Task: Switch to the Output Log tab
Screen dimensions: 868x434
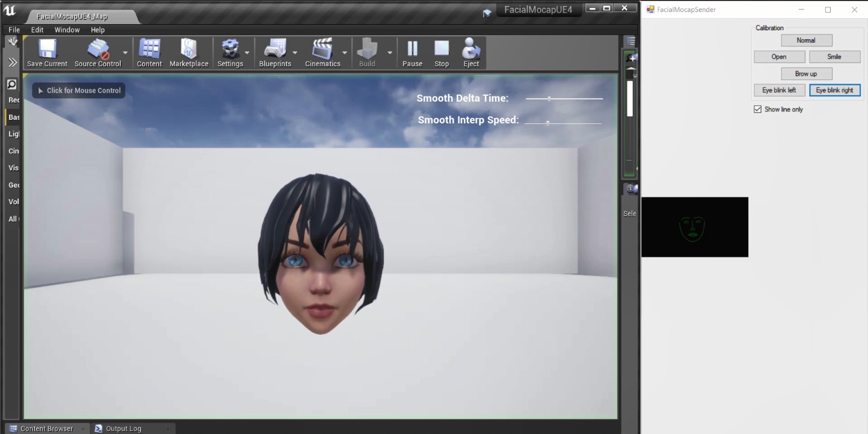Action: 123,429
